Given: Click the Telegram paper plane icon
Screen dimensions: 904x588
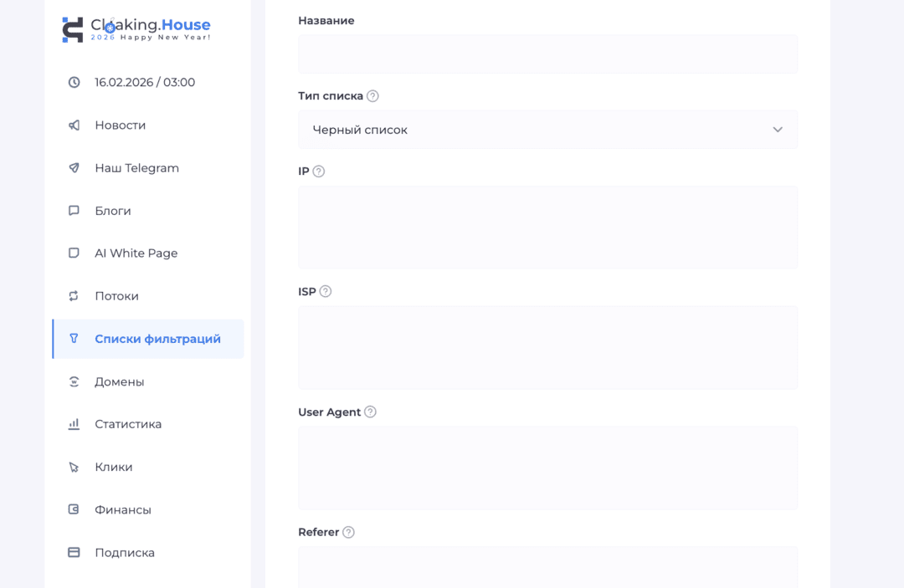Looking at the screenshot, I should click(x=75, y=167).
